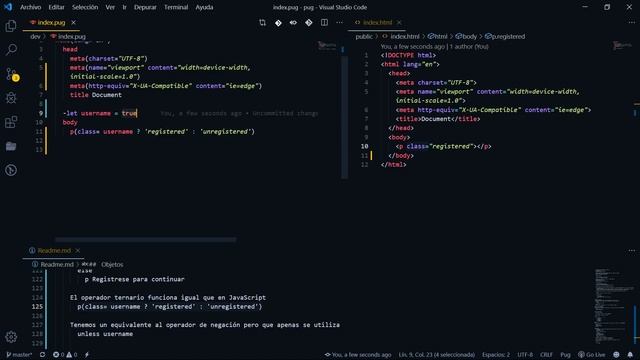Screen dimensions: 640x360
Task: Toggle file blame eye icon in editor toolbar
Action: [293, 23]
